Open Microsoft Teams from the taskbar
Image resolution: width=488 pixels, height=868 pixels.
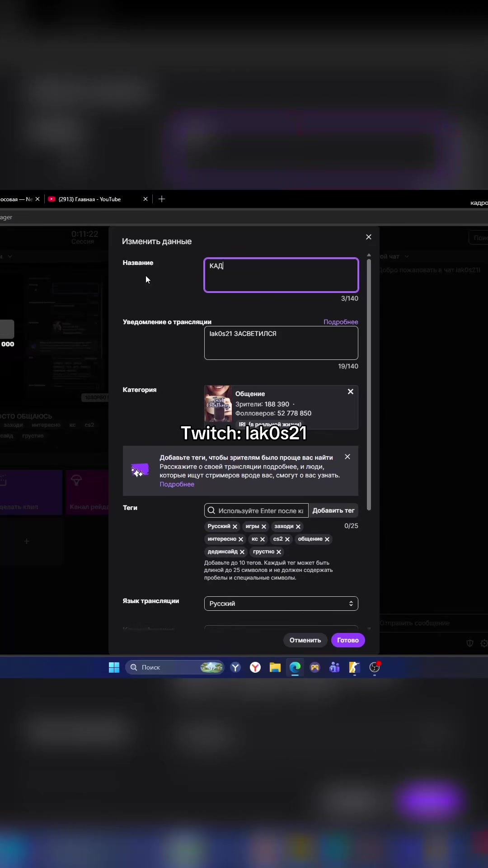pos(335,667)
